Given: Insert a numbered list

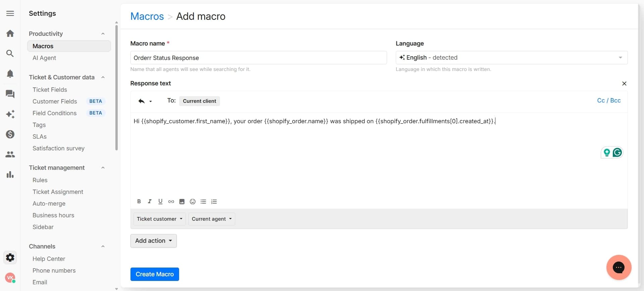Looking at the screenshot, I should pyautogui.click(x=214, y=202).
